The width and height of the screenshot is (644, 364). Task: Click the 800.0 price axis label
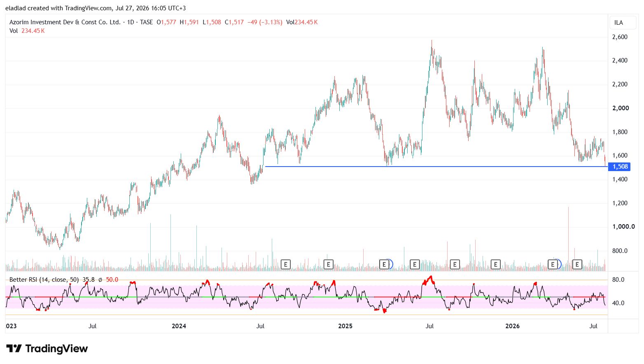[x=620, y=251]
